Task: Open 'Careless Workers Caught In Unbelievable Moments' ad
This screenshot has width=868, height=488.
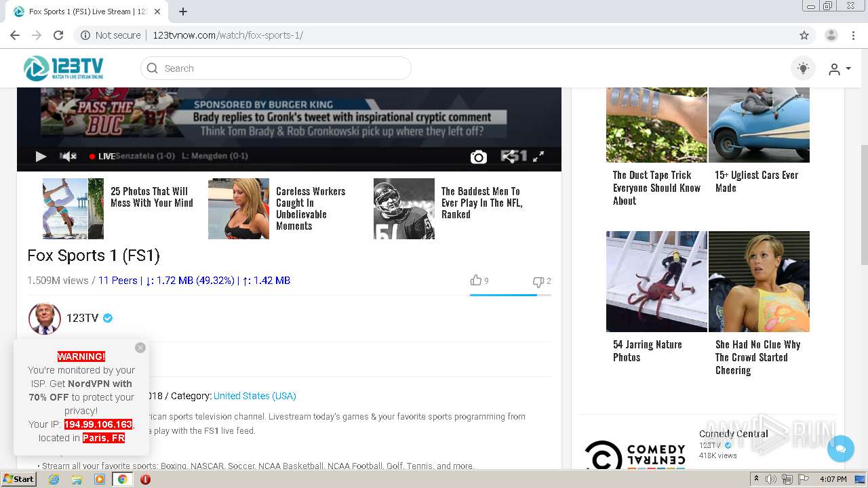Action: (x=311, y=209)
